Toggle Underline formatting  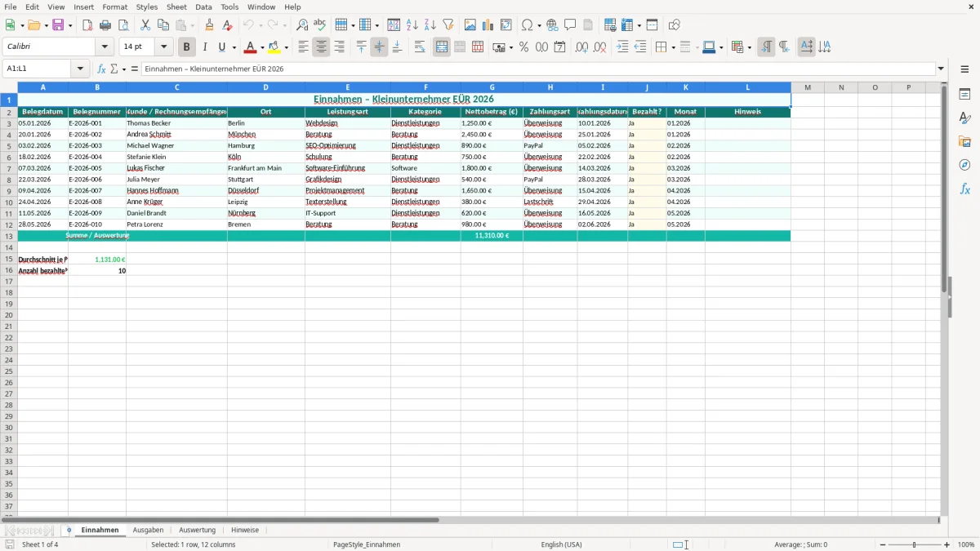coord(221,47)
